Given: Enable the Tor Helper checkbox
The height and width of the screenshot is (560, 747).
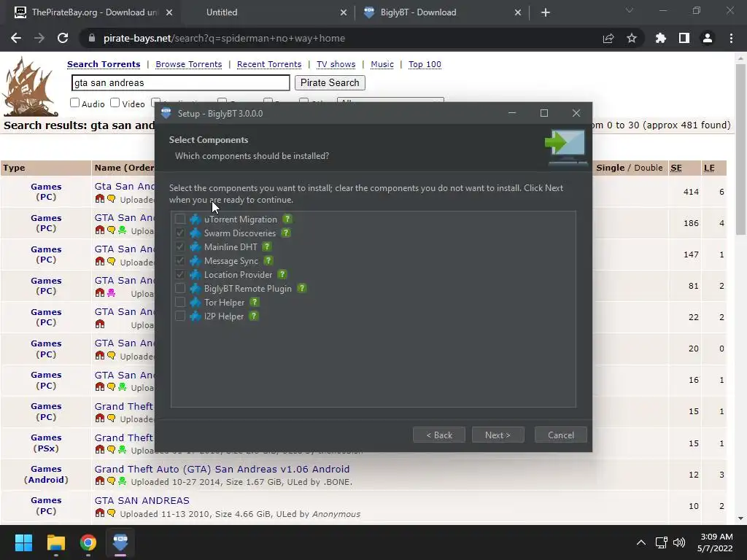Looking at the screenshot, I should (180, 302).
